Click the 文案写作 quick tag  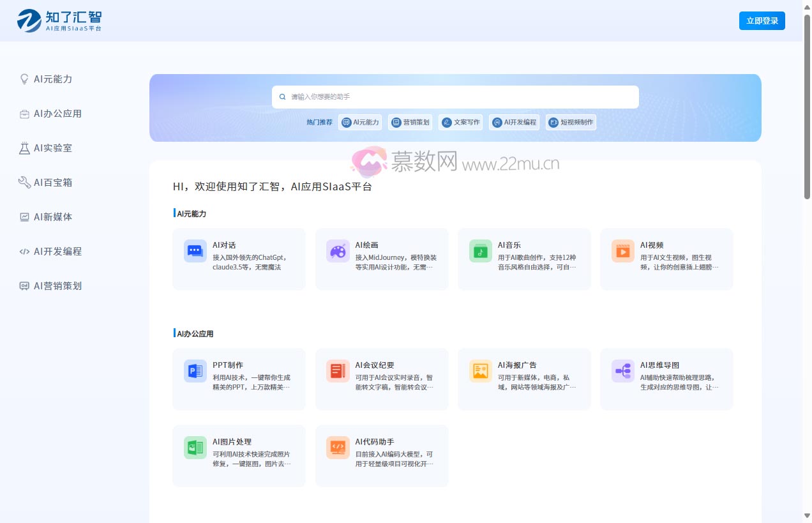click(x=461, y=122)
